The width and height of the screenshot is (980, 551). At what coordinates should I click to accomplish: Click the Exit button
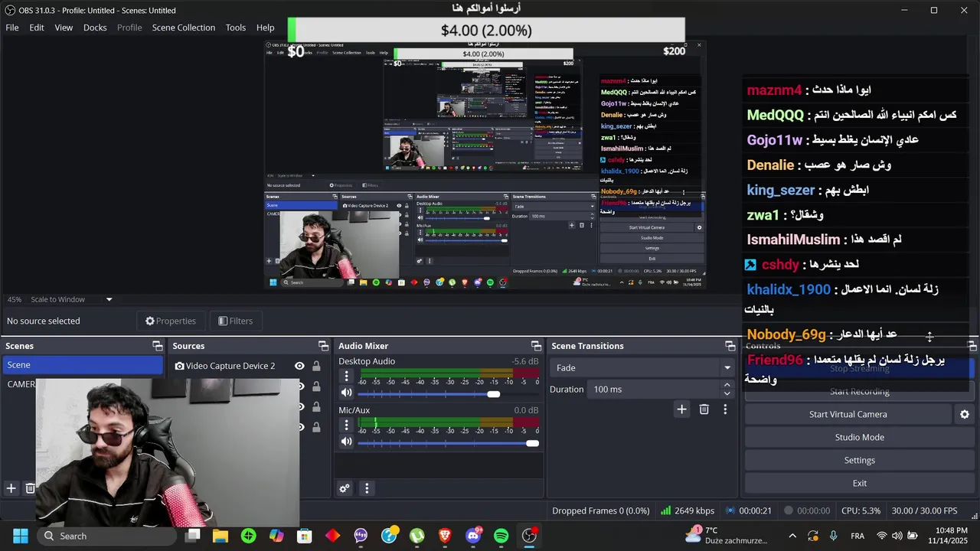(x=859, y=483)
